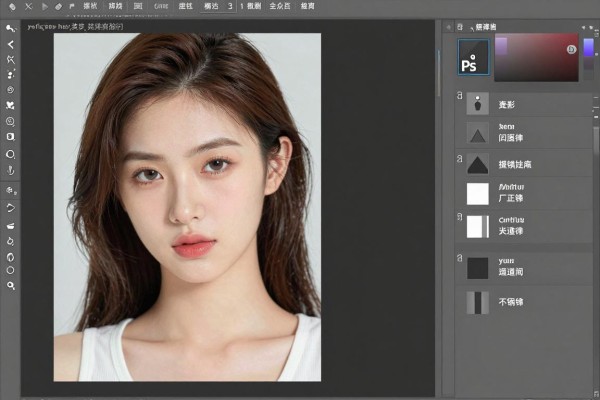Open the '全众臣' menu in top bar

coord(280,6)
